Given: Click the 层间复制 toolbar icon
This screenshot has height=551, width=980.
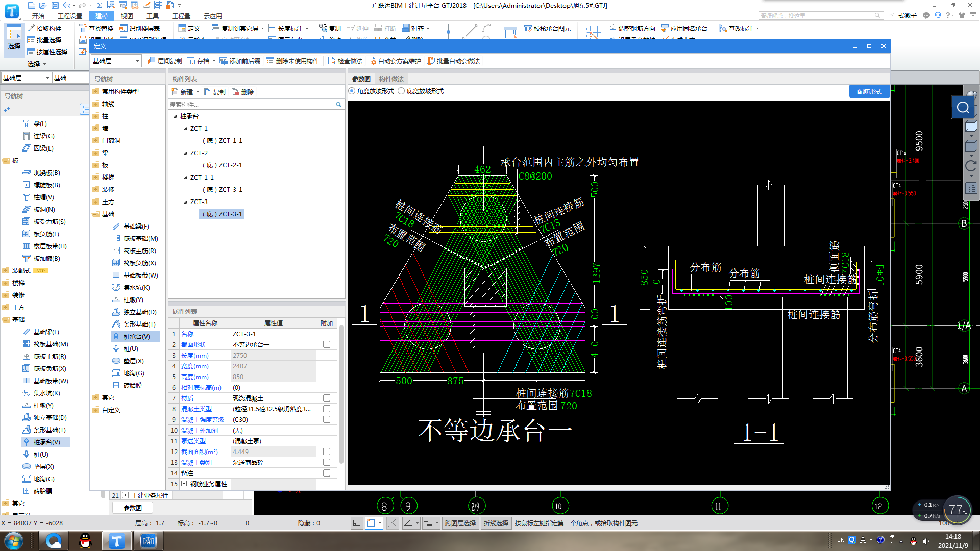Looking at the screenshot, I should [x=151, y=61].
